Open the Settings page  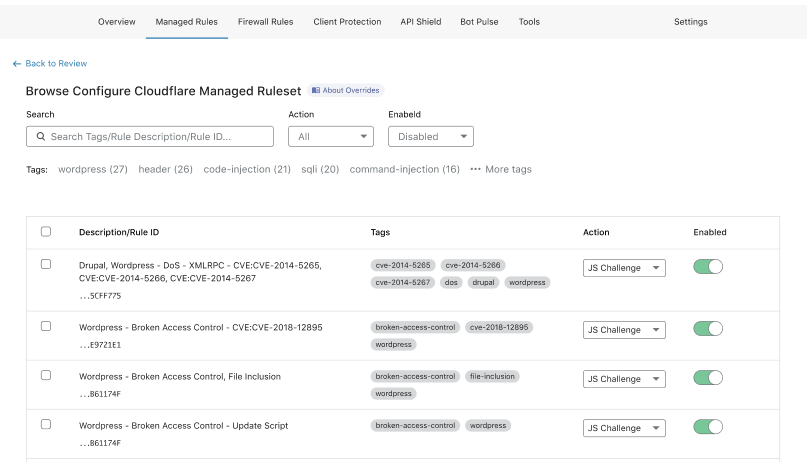pos(690,22)
